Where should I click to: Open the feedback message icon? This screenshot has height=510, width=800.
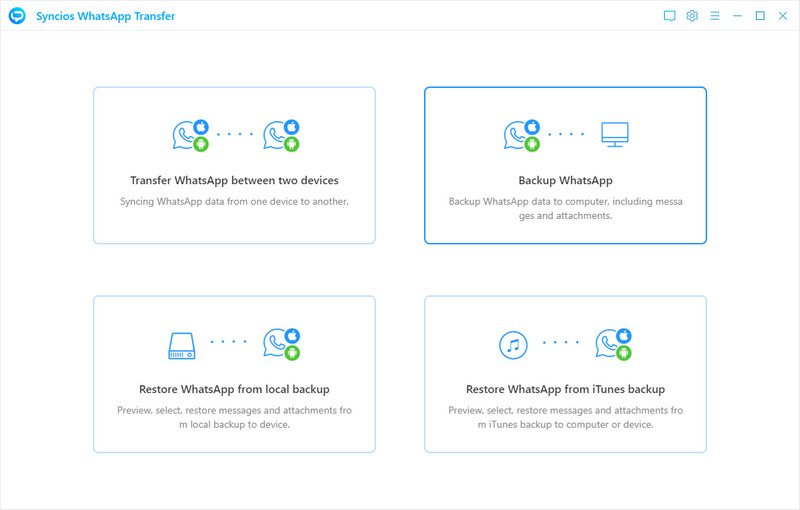[x=669, y=16]
